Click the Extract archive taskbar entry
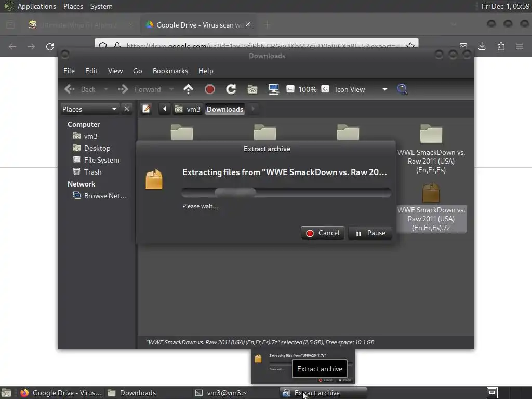 click(x=323, y=393)
